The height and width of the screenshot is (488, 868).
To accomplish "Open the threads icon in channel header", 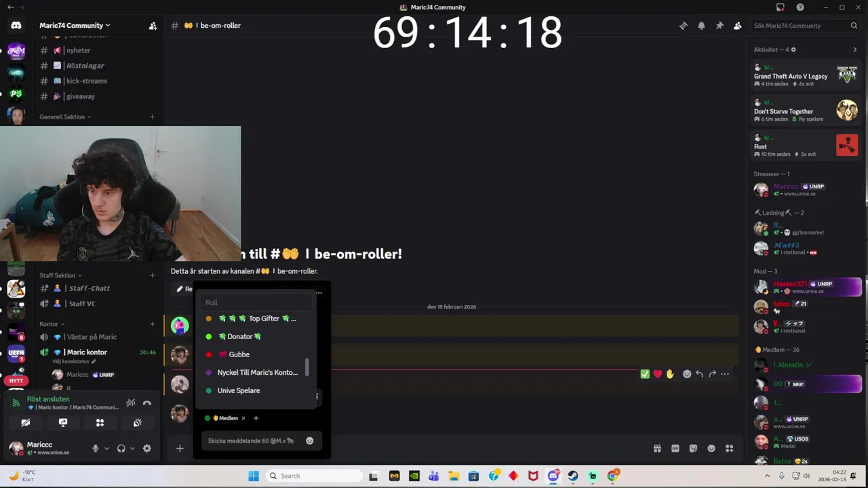I will click(684, 26).
